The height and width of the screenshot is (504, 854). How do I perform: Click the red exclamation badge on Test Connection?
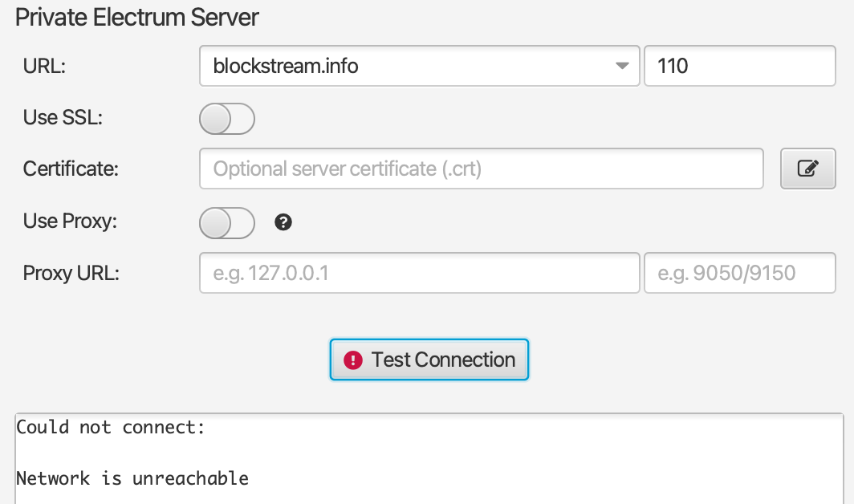[353, 360]
